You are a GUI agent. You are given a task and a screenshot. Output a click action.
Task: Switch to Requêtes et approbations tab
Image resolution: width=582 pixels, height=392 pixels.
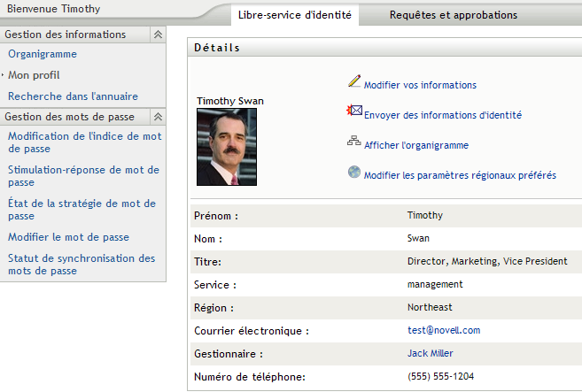453,15
